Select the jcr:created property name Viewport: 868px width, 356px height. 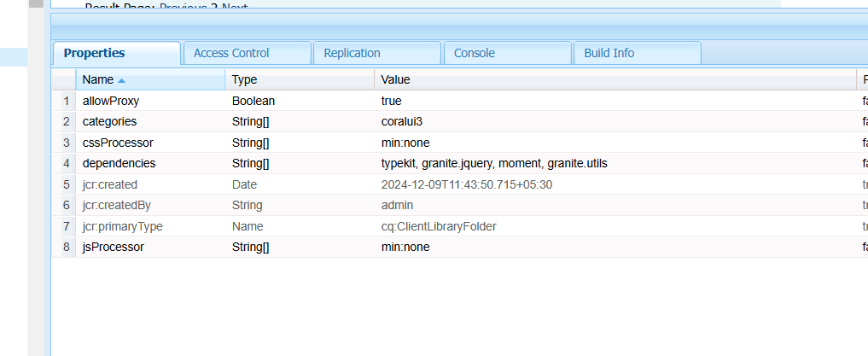[x=110, y=184]
